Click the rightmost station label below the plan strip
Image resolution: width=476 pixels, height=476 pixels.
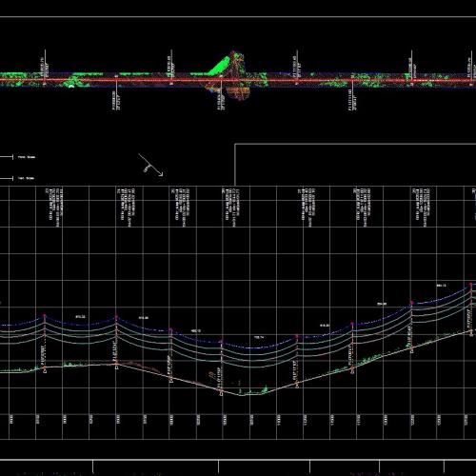click(x=351, y=100)
